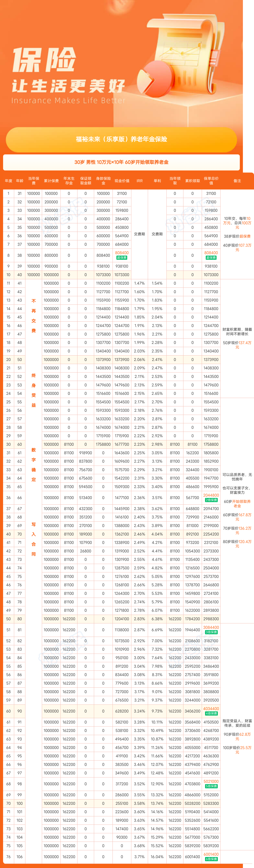Click the vertical 不再交费 label
254x868 pixels.
(34, 316)
